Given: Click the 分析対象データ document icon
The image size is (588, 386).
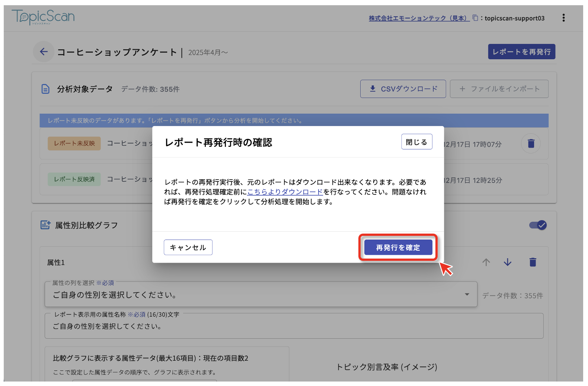Looking at the screenshot, I should (45, 89).
